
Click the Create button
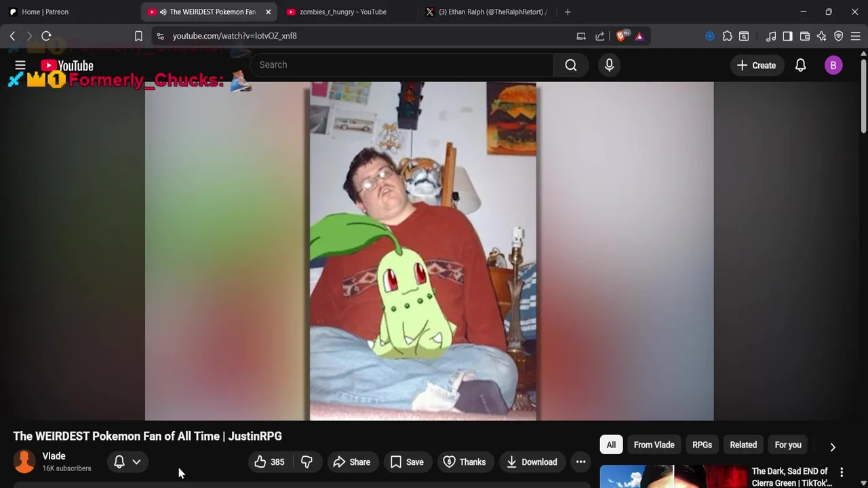tap(756, 65)
